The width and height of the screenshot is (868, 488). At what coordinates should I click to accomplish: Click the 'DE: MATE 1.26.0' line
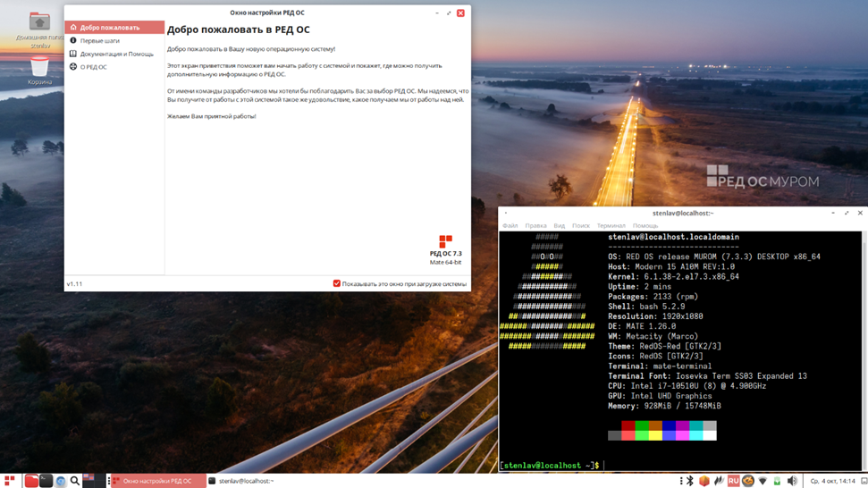coord(642,326)
